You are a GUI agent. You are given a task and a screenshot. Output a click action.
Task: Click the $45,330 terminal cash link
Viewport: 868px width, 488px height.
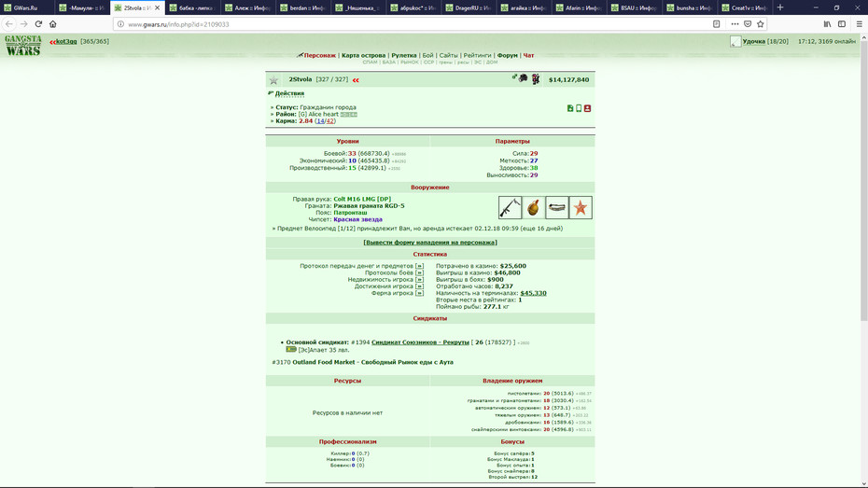(533, 293)
